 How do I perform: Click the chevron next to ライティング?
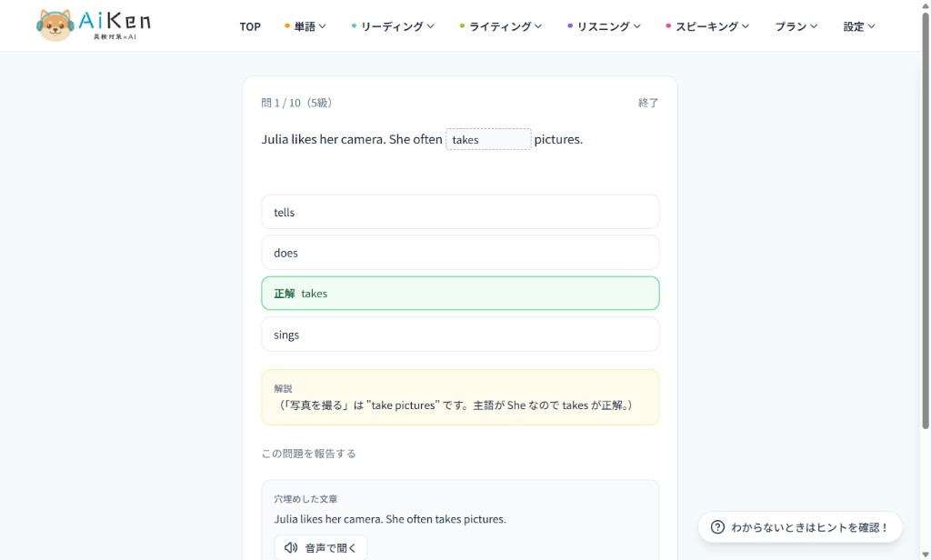click(x=538, y=26)
